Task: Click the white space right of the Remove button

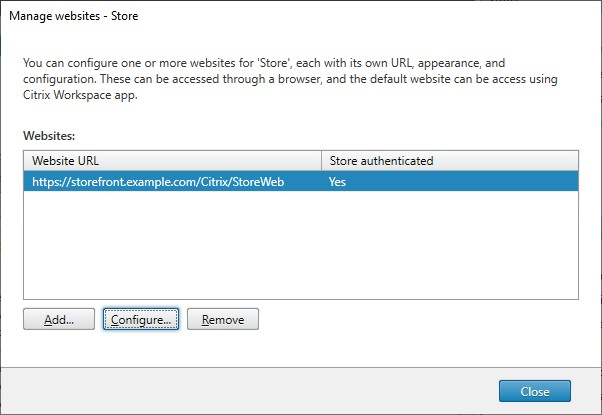Action: (x=420, y=319)
